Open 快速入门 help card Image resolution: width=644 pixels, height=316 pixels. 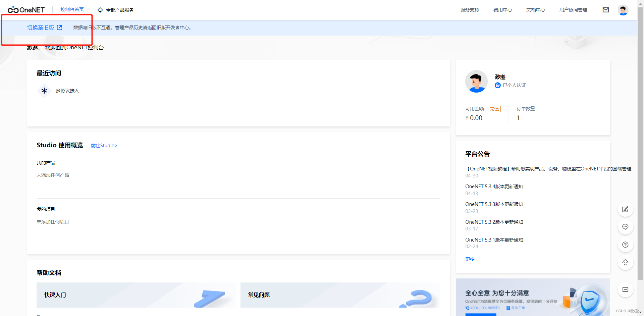(137, 295)
